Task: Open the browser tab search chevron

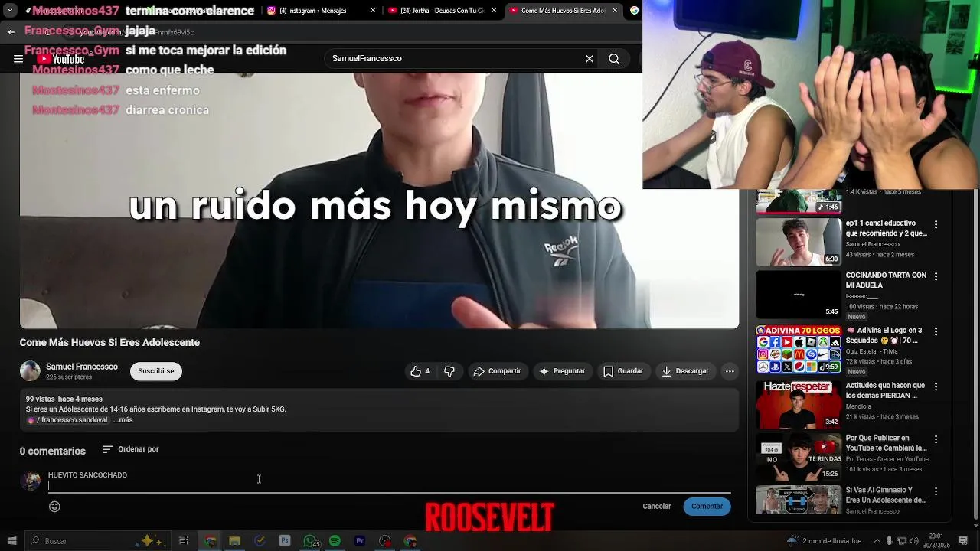Action: 8,11
